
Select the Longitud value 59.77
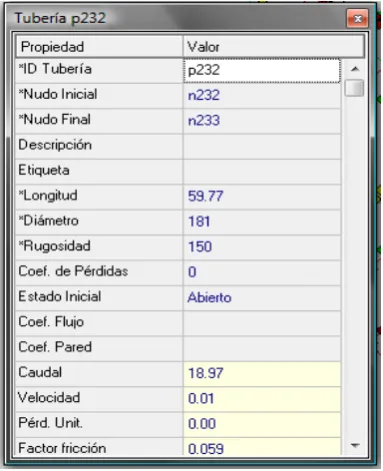262,197
